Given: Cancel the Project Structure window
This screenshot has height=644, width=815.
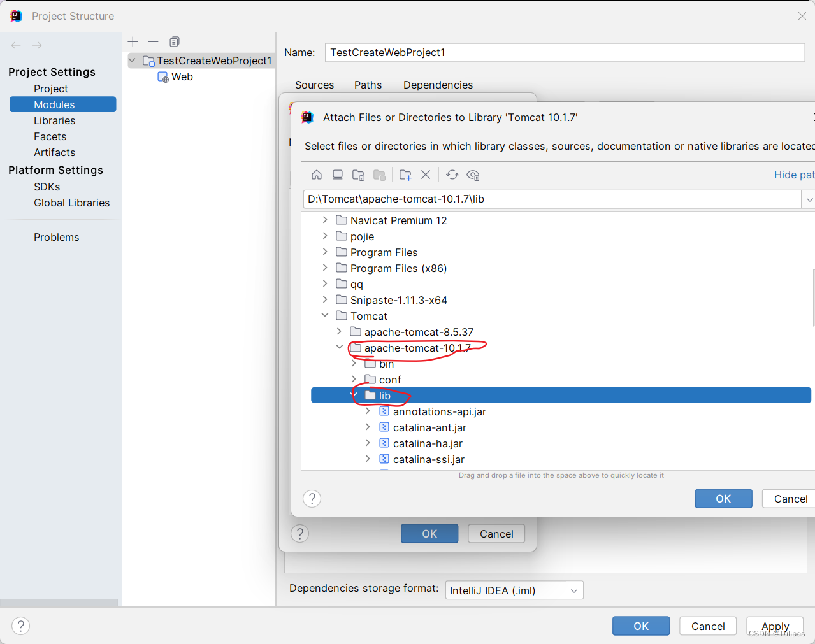Looking at the screenshot, I should (708, 626).
